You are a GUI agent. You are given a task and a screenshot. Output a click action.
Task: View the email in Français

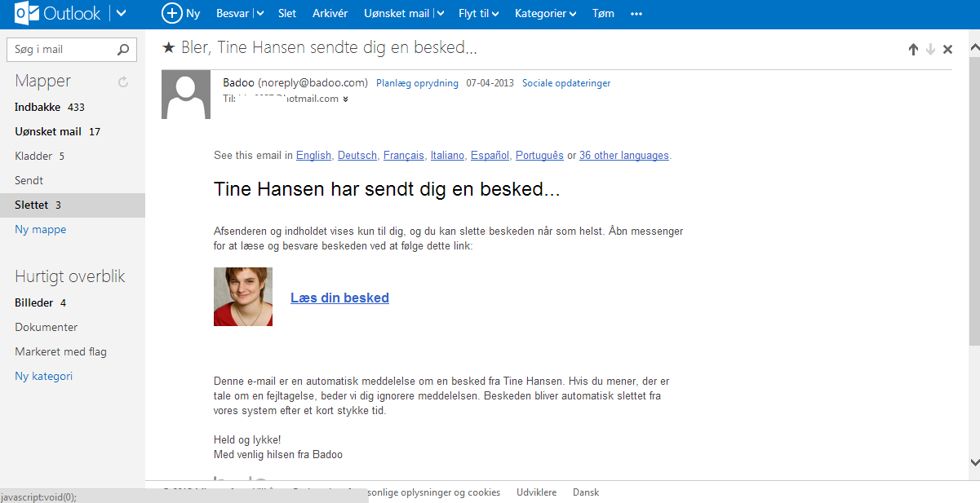tap(404, 155)
